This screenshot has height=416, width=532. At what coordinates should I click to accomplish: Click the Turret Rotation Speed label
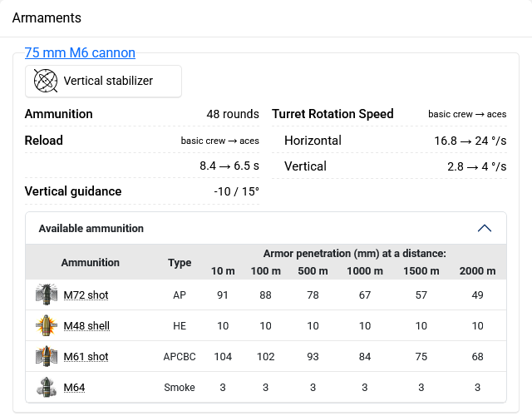point(332,114)
